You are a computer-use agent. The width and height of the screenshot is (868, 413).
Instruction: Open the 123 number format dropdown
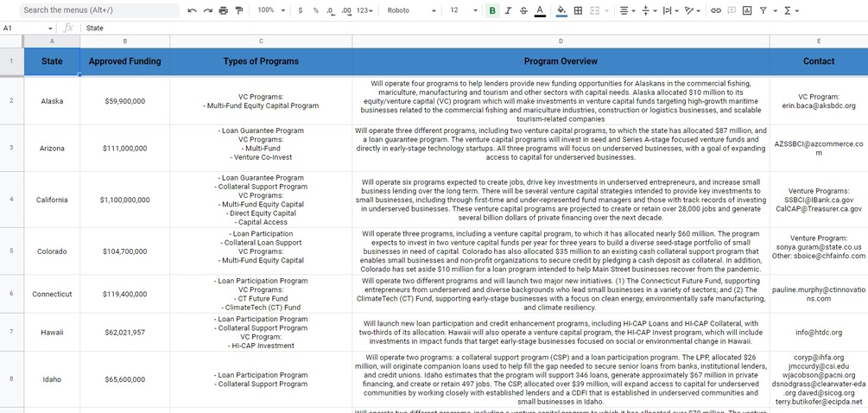coord(364,10)
